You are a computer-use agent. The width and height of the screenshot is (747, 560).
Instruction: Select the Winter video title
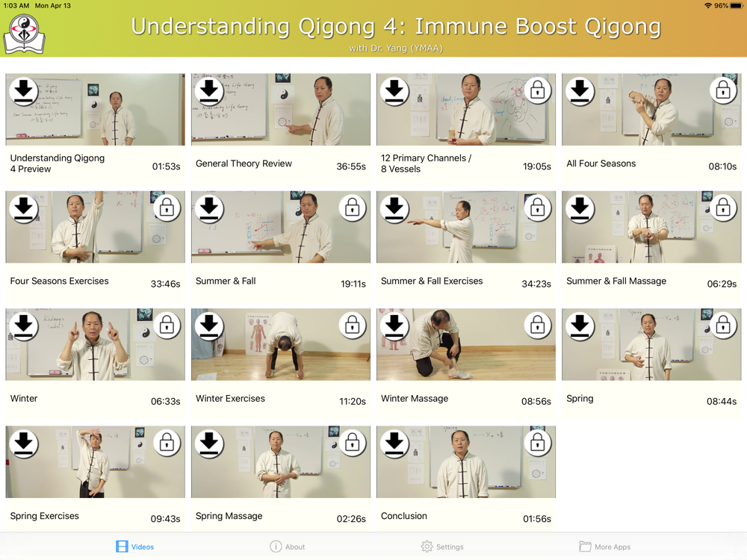pyautogui.click(x=24, y=399)
